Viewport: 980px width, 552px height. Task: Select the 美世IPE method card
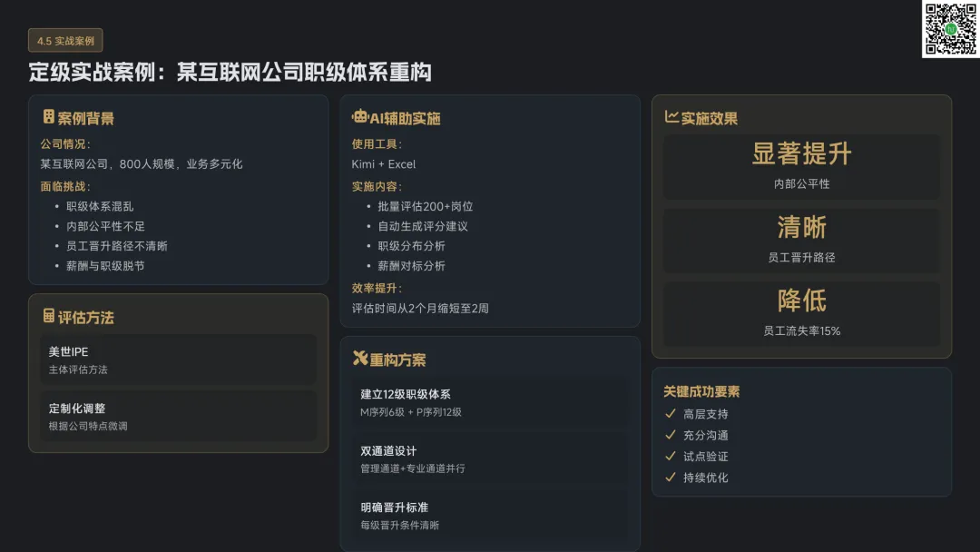[178, 360]
